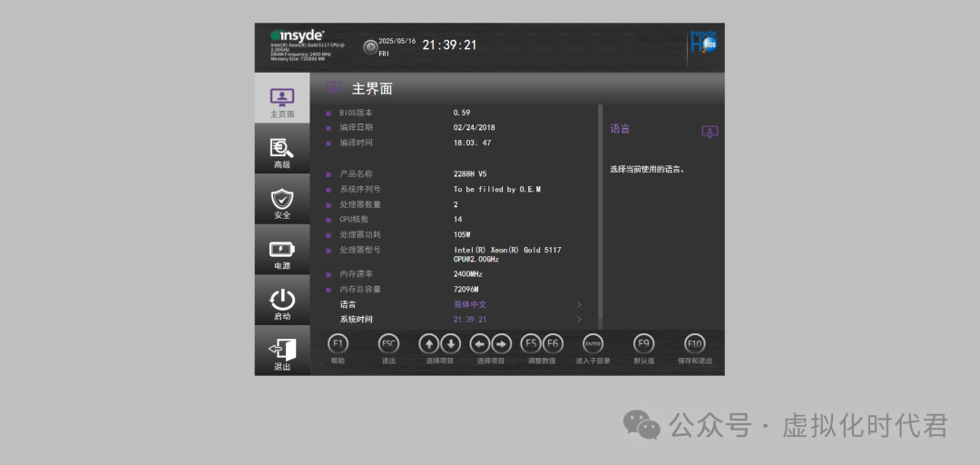This screenshot has height=465, width=980.
Task: Click the 编译日期 value 02/24/2018
Action: [475, 128]
